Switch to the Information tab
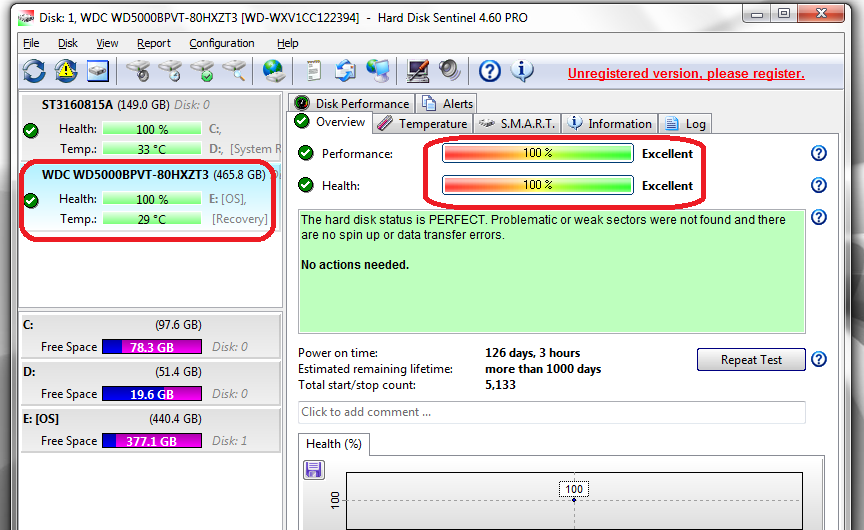The width and height of the screenshot is (864, 530). (609, 124)
